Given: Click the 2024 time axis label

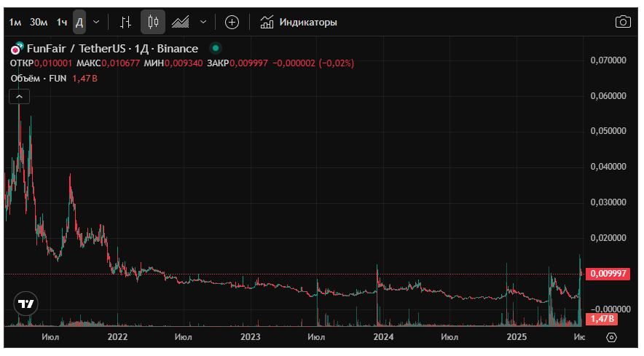Looking at the screenshot, I should (384, 337).
